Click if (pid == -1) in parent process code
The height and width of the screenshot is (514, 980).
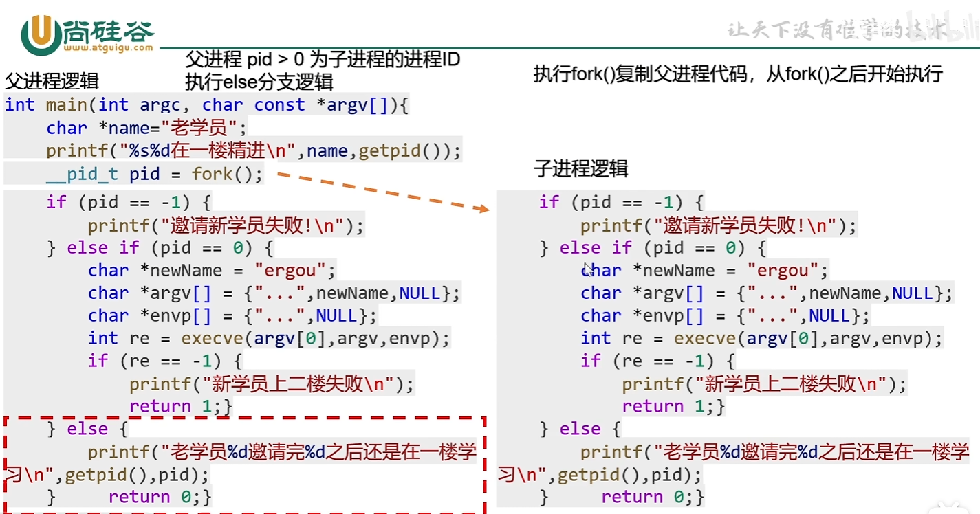point(129,202)
